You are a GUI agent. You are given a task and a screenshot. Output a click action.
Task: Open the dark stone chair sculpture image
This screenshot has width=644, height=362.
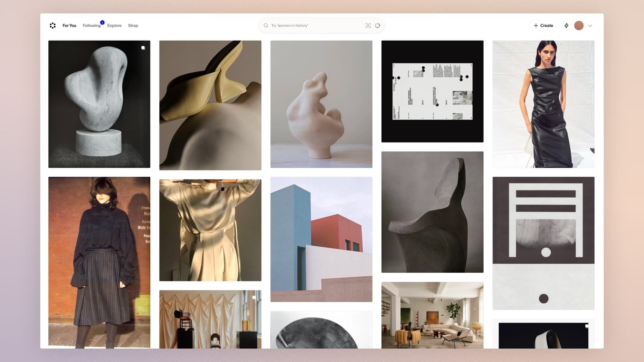[432, 212]
